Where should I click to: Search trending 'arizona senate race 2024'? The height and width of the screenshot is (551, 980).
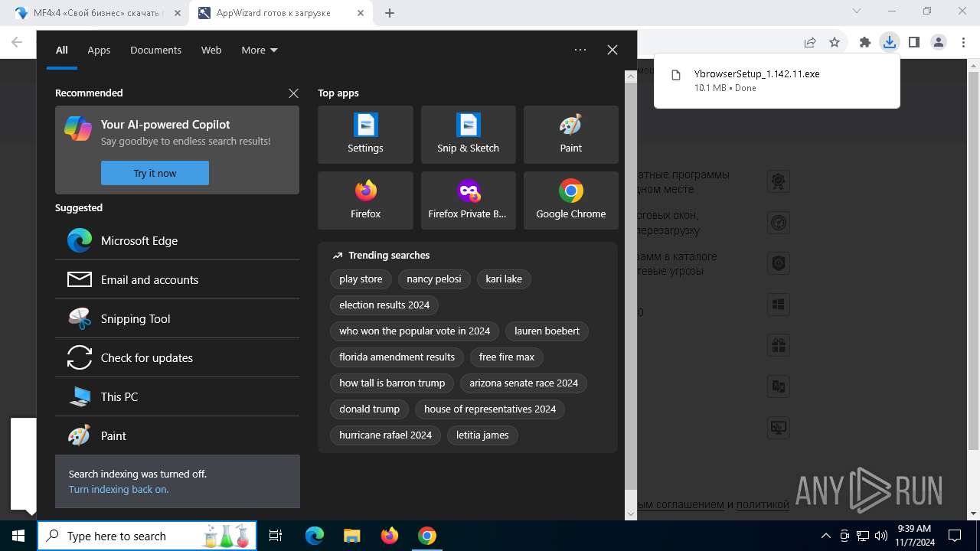point(524,383)
